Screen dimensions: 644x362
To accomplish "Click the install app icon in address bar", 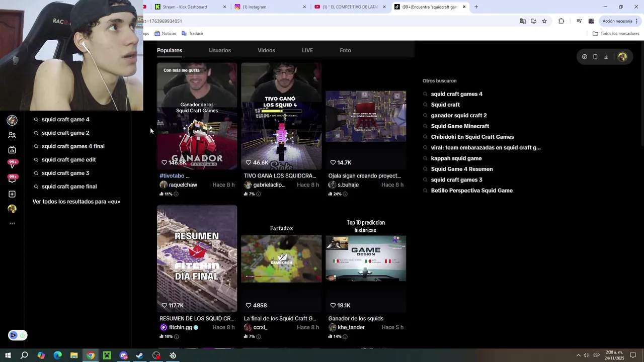I will click(533, 21).
